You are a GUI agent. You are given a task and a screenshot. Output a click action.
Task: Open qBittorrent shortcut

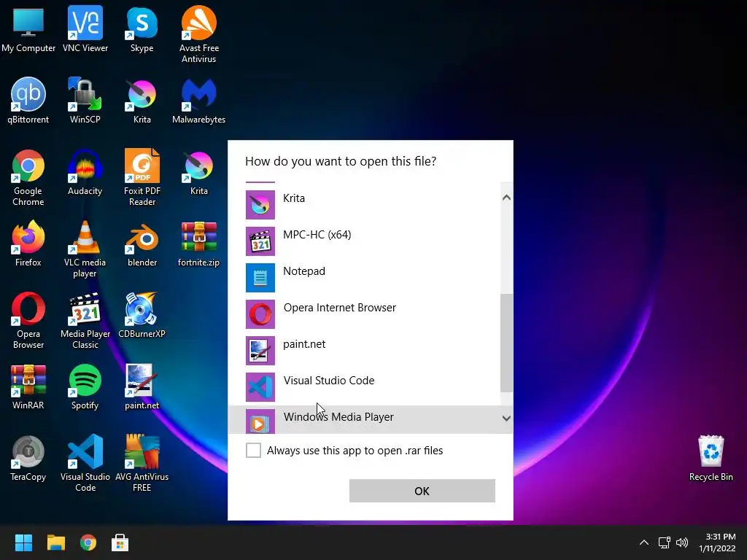coord(28,101)
